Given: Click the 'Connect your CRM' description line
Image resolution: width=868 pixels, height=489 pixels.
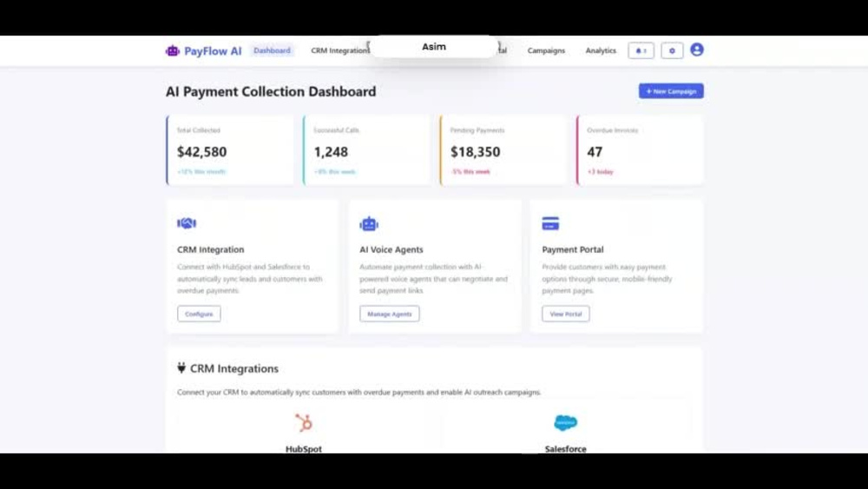Looking at the screenshot, I should coord(358,392).
